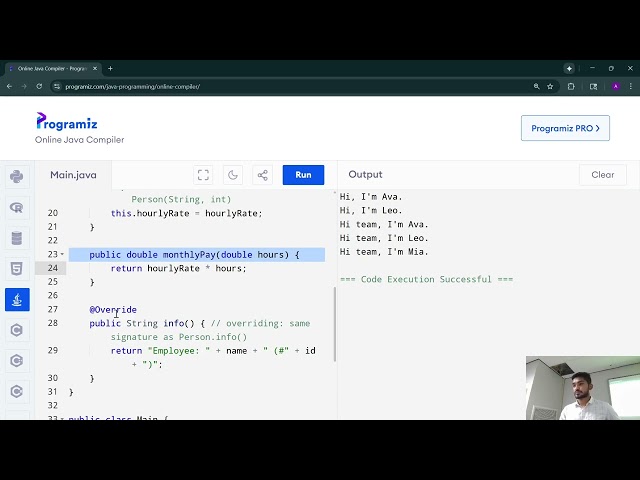
Task: Click the webcam video thumbnail
Action: click(x=583, y=388)
